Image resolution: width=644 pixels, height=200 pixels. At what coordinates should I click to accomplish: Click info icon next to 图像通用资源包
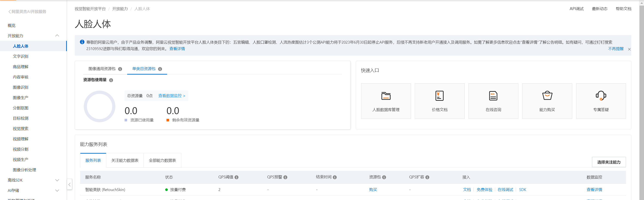click(x=120, y=69)
